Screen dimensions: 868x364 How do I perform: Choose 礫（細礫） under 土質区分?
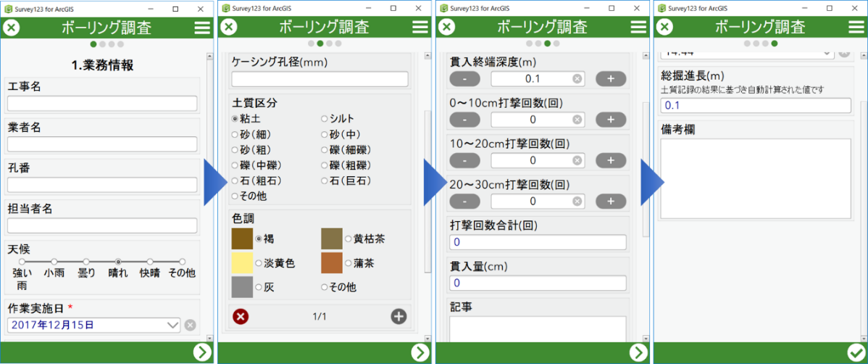pyautogui.click(x=325, y=150)
